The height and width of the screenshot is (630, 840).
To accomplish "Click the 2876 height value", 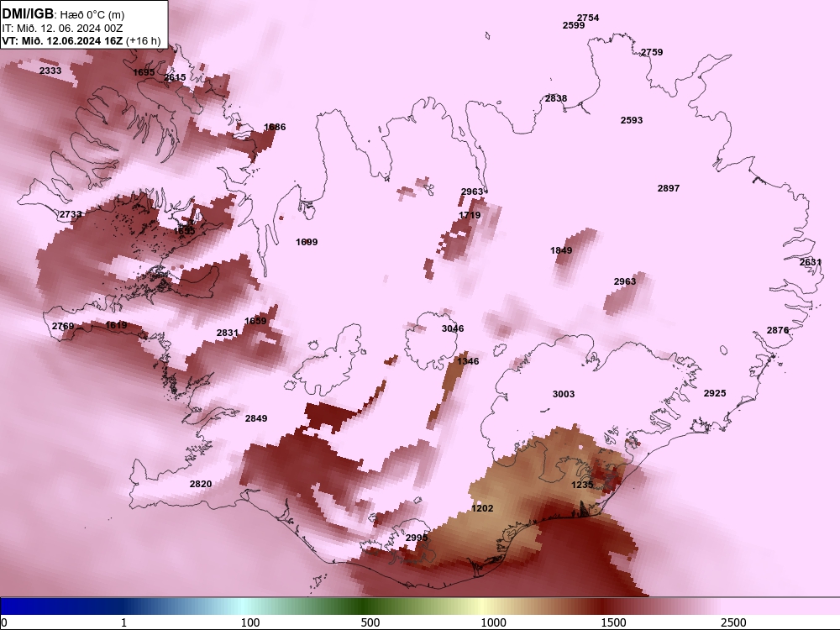I will click(778, 330).
